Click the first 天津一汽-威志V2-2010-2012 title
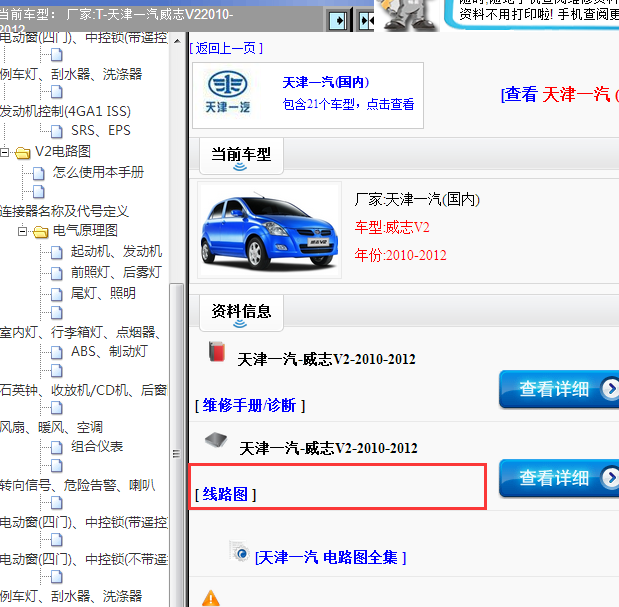The image size is (619, 607). pyautogui.click(x=326, y=360)
